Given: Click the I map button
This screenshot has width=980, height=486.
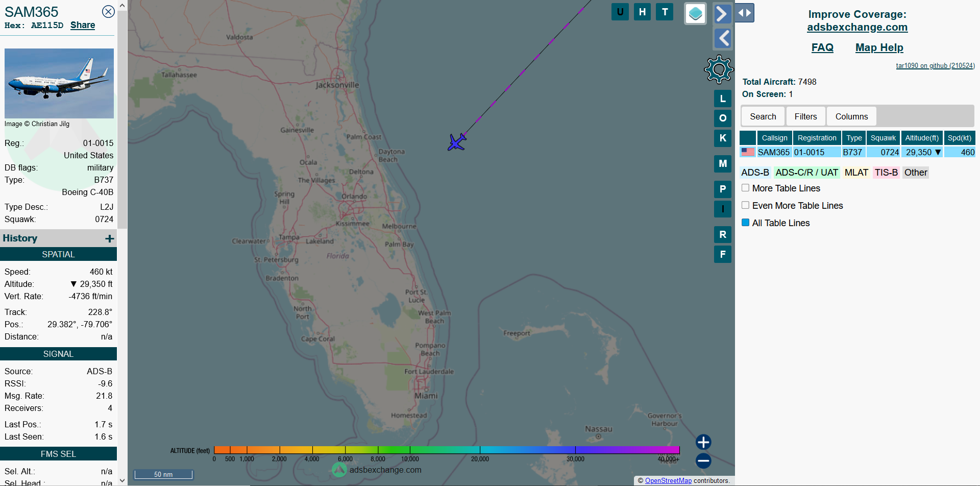Looking at the screenshot, I should [x=723, y=209].
